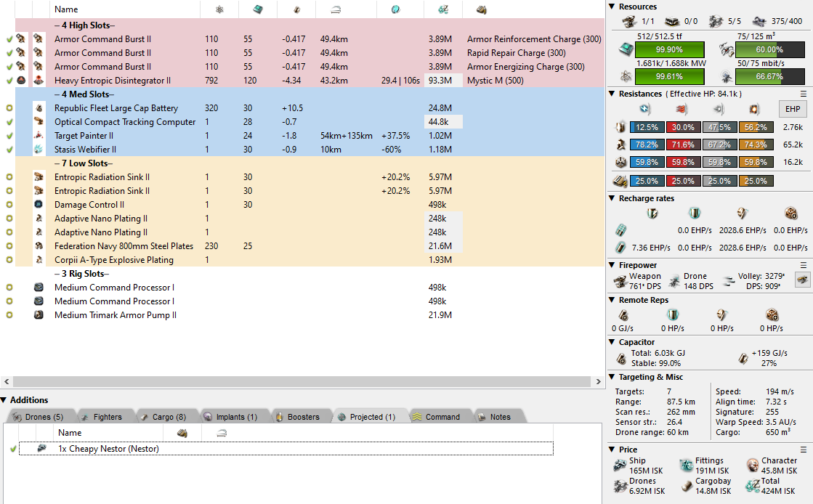Screen dimensions: 813x504
Task: Click the Heavy Entropic Disintegrator II module icon
Action: [39, 81]
